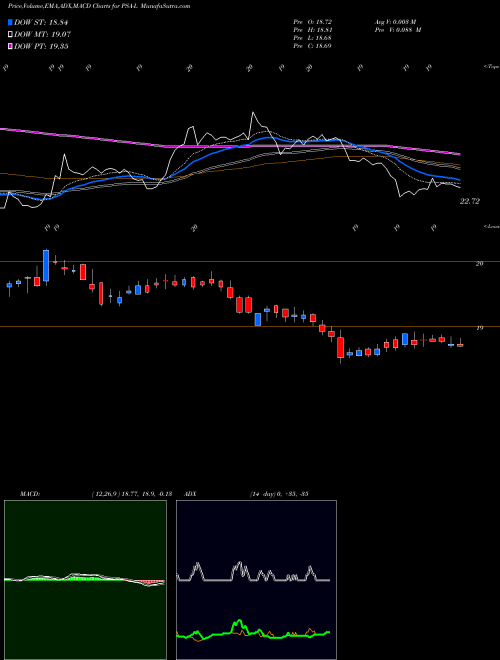
Task: Click the magenta DOW PT legend swatch
Action: pyautogui.click(x=10, y=46)
